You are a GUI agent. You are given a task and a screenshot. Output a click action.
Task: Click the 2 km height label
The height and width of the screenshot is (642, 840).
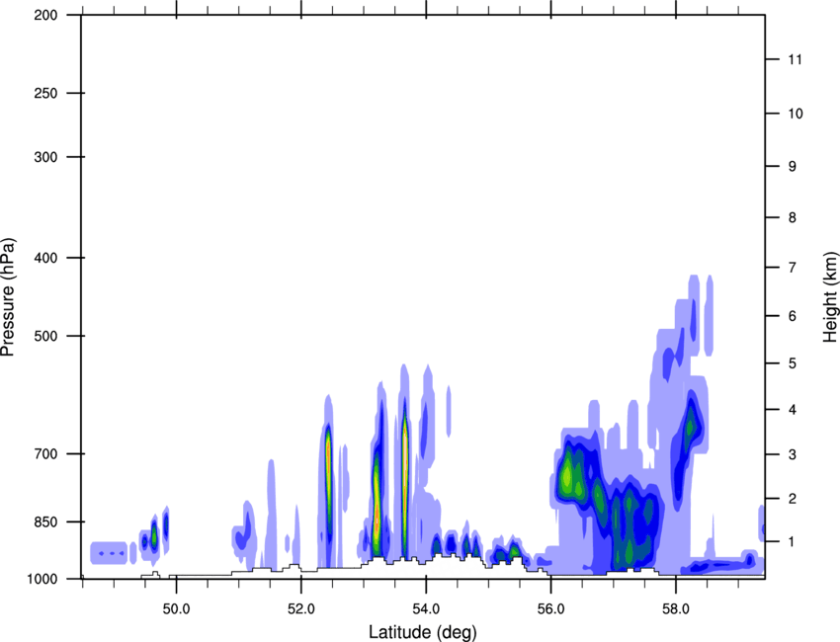pyautogui.click(x=793, y=499)
